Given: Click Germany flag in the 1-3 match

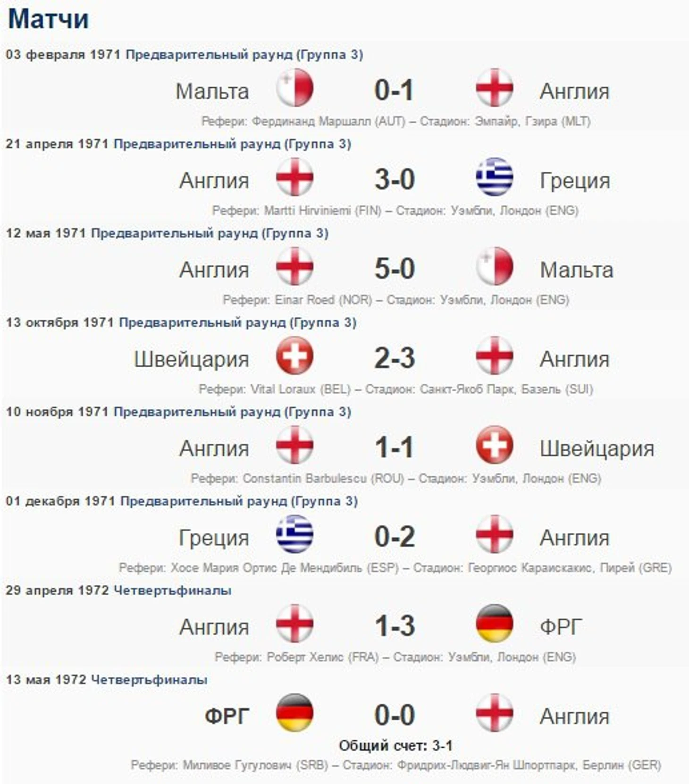Looking at the screenshot, I should pyautogui.click(x=494, y=623).
